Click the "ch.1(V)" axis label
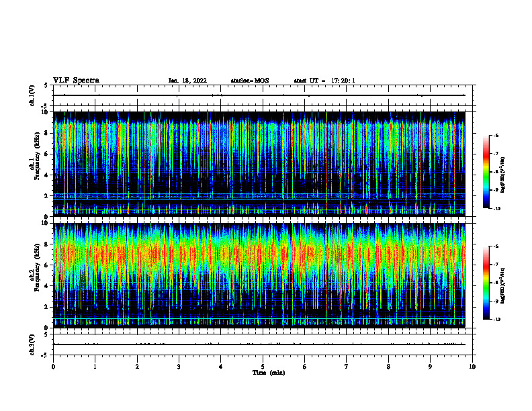The height and width of the screenshot is (411, 532). tap(32, 95)
